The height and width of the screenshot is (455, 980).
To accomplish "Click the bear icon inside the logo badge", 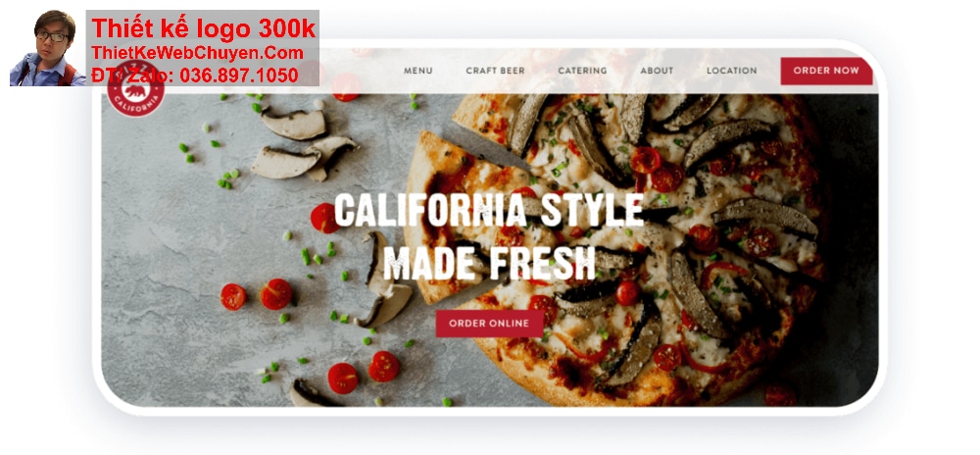I will pos(135,90).
